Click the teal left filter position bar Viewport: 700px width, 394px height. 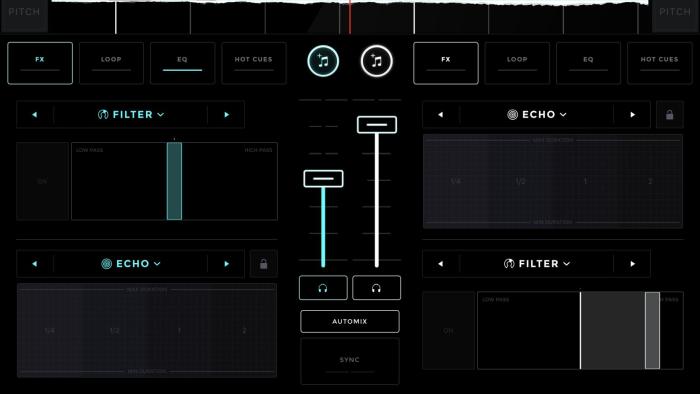point(174,181)
